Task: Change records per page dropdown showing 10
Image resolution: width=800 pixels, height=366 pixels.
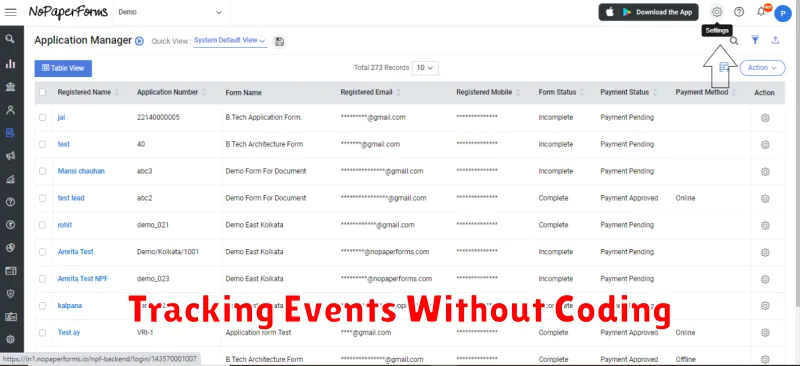Action: pyautogui.click(x=425, y=68)
